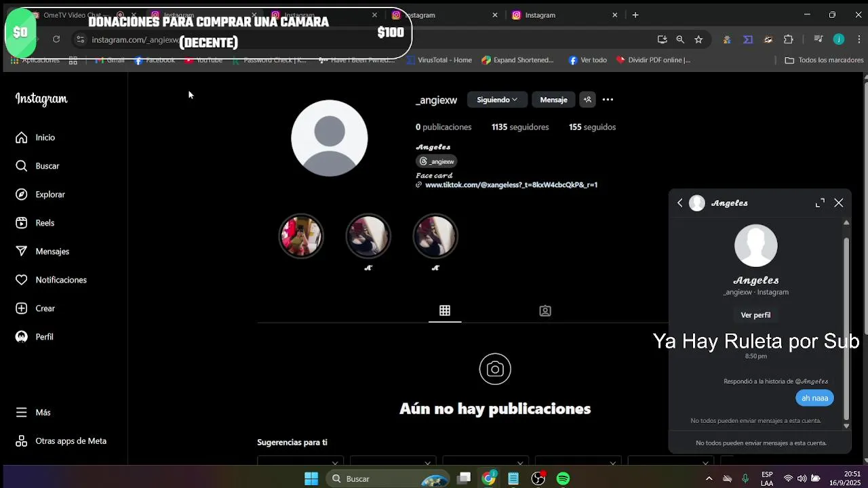
Task: Open the tiktok.com profile link
Action: [x=511, y=184]
